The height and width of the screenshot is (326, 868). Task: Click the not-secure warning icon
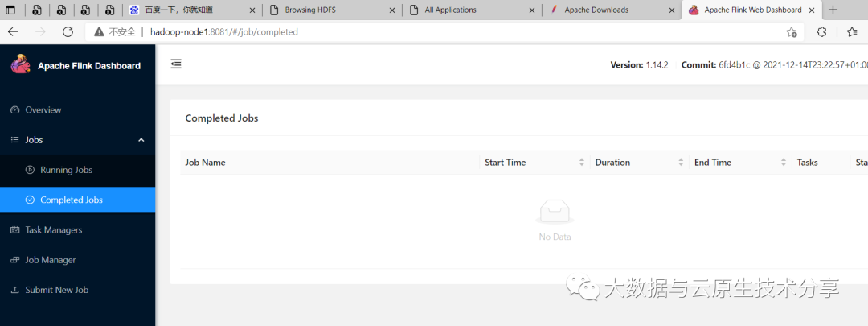tap(99, 31)
